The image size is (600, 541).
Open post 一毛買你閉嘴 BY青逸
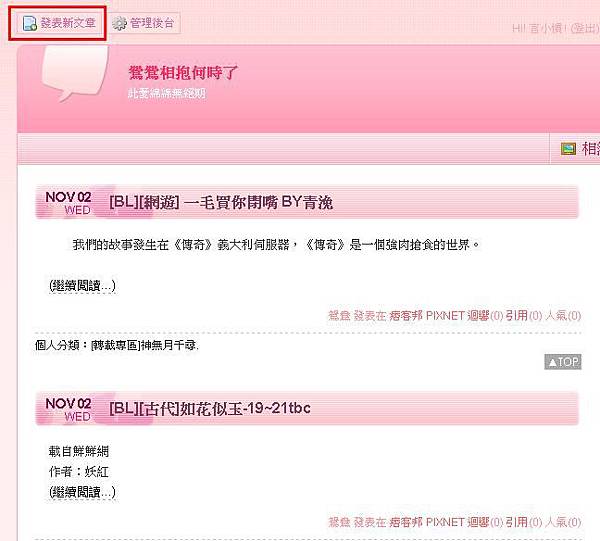pyautogui.click(x=221, y=202)
